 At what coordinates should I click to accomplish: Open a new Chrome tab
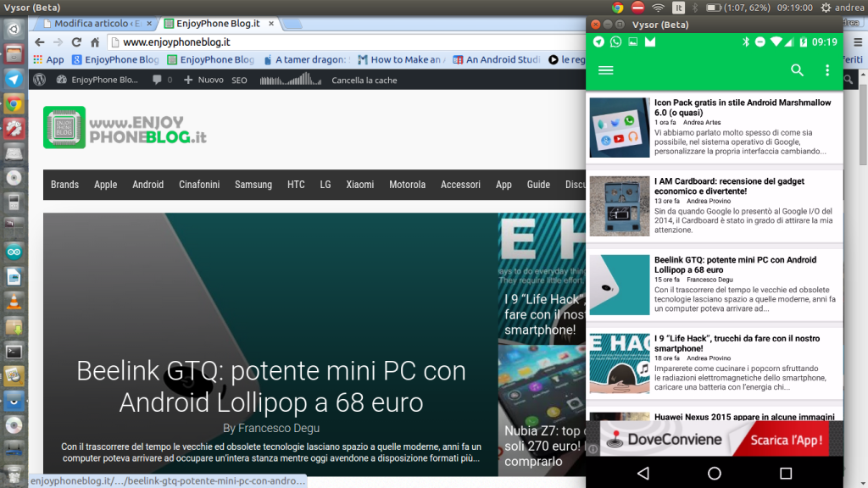click(292, 24)
